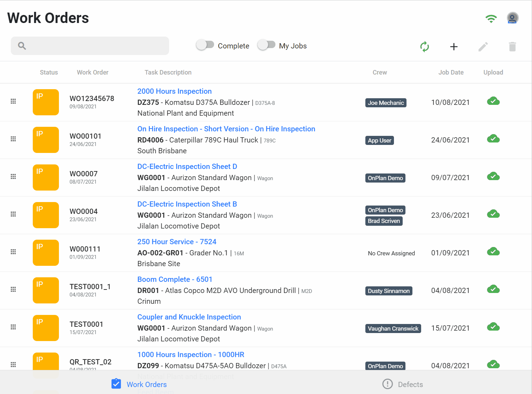Viewport: 532px width, 394px height.
Task: Open DC-Electric Inspection Sheet B link
Action: pos(187,204)
